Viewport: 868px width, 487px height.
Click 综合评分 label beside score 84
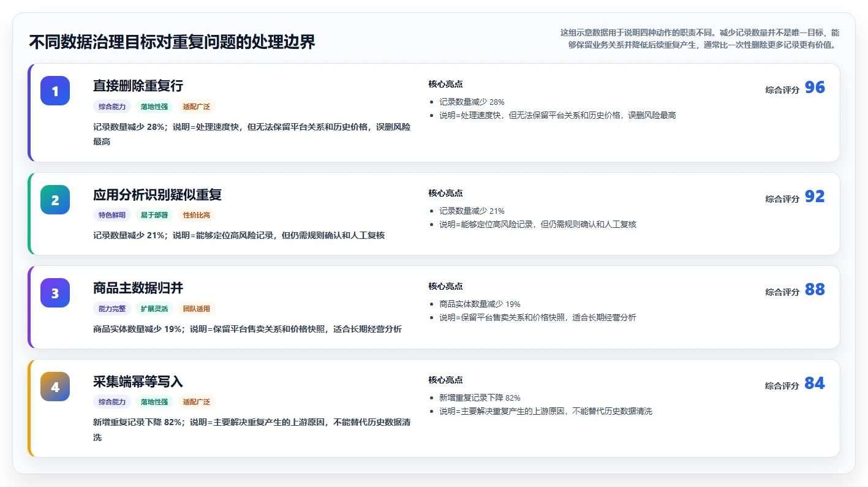tap(782, 386)
